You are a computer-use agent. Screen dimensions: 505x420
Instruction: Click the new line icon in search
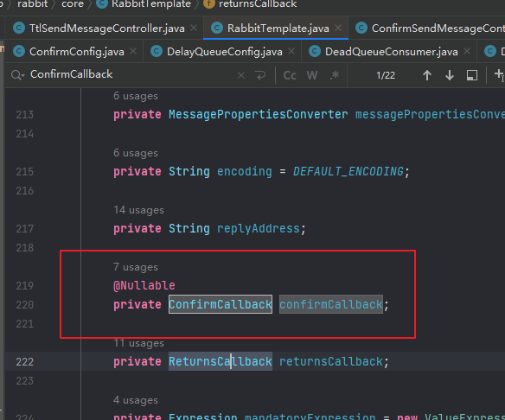coord(260,75)
